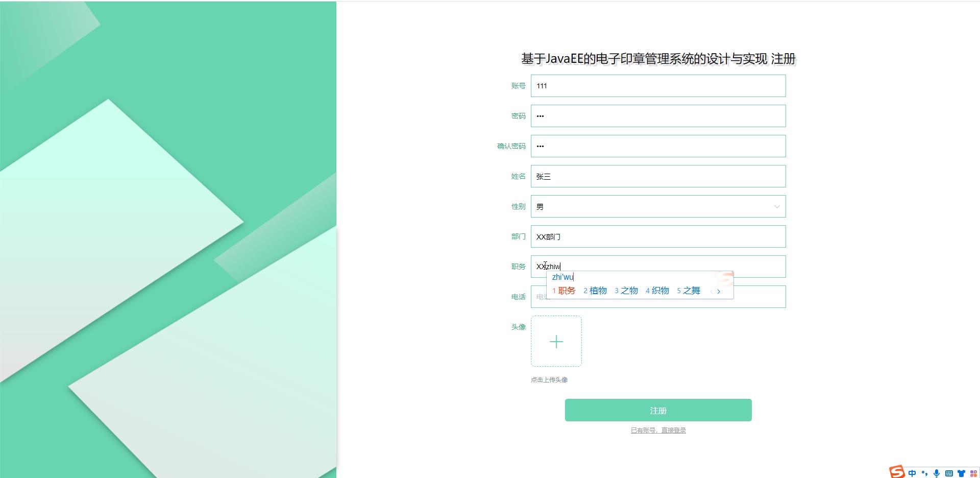Select candidate 2 植物

click(595, 291)
